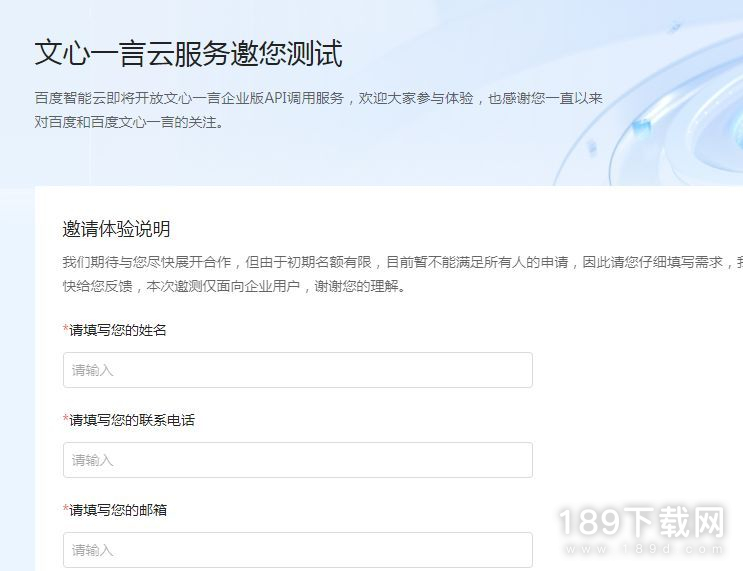Click the 请填写您的邮箱 field label
This screenshot has height=571, width=743.
[x=118, y=510]
